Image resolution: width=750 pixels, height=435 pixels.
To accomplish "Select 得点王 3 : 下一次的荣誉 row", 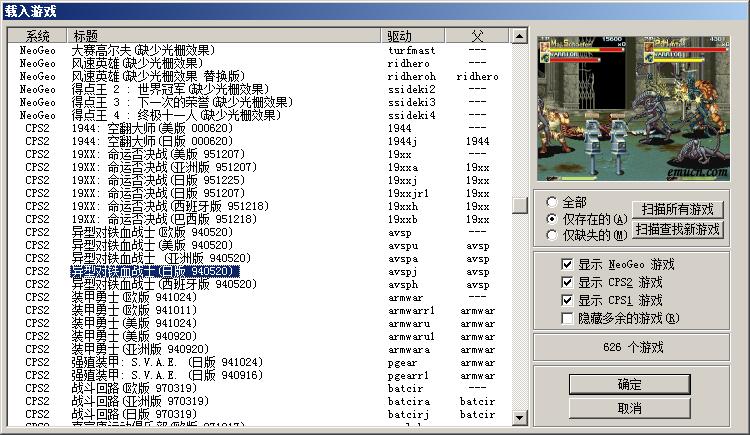I will point(258,102).
